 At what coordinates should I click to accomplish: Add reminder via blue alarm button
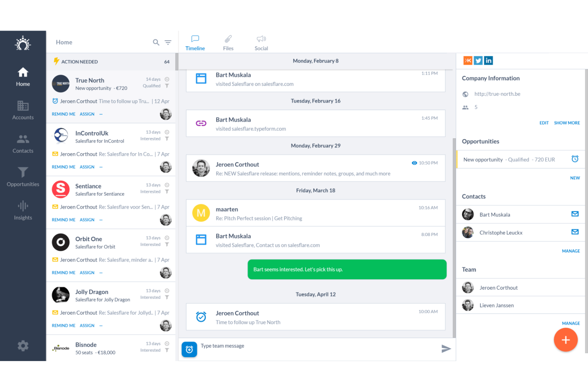click(190, 350)
